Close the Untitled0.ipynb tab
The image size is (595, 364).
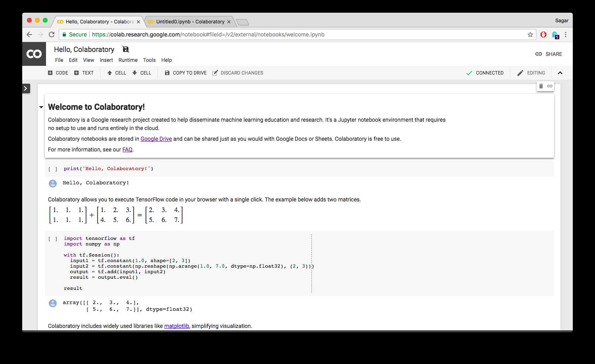pos(229,22)
